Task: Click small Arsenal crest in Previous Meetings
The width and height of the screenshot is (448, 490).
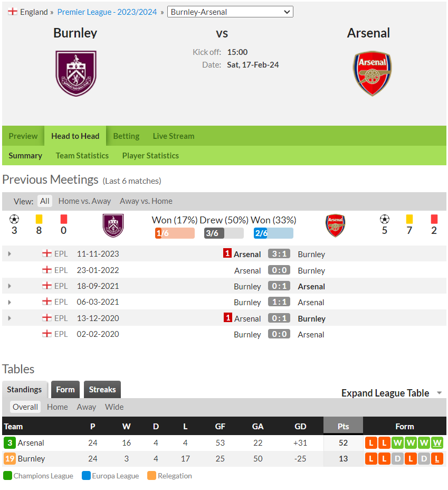Action: coord(335,225)
